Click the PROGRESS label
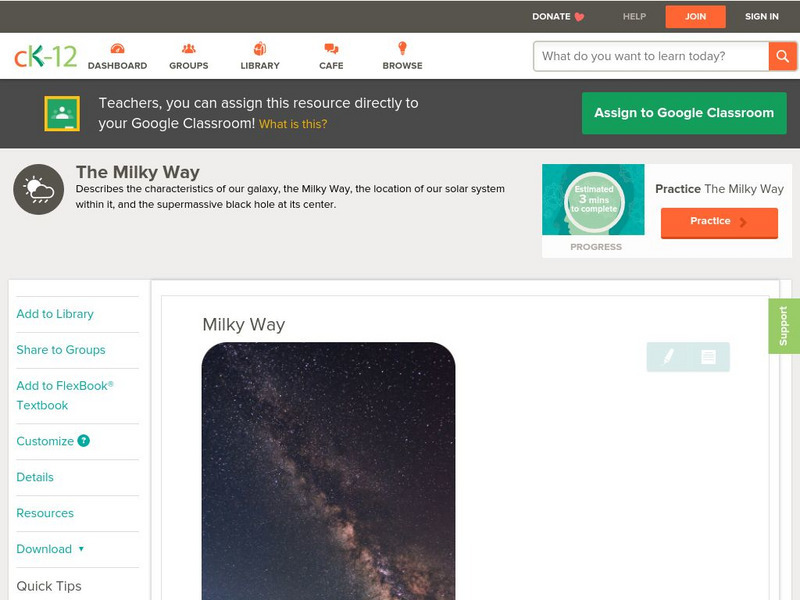Viewport: 800px width, 600px height. (596, 247)
